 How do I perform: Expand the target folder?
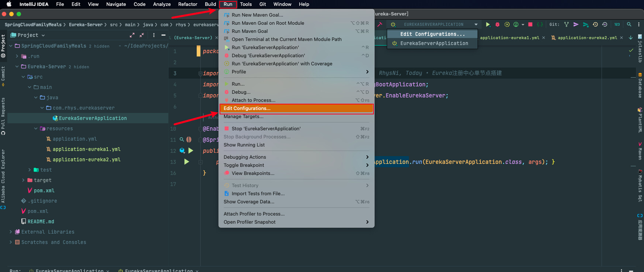click(x=23, y=180)
